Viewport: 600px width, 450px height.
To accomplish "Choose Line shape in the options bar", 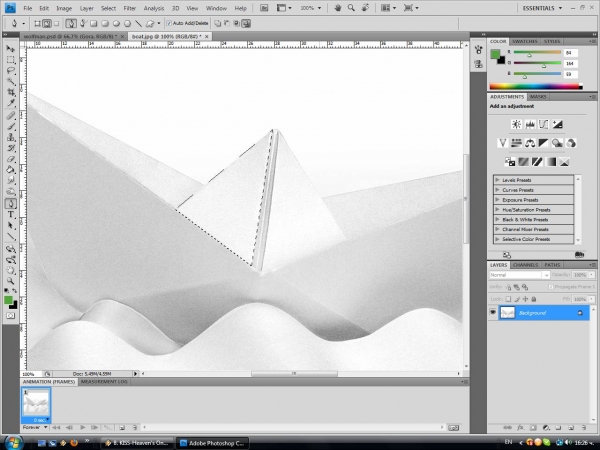I will click(139, 23).
